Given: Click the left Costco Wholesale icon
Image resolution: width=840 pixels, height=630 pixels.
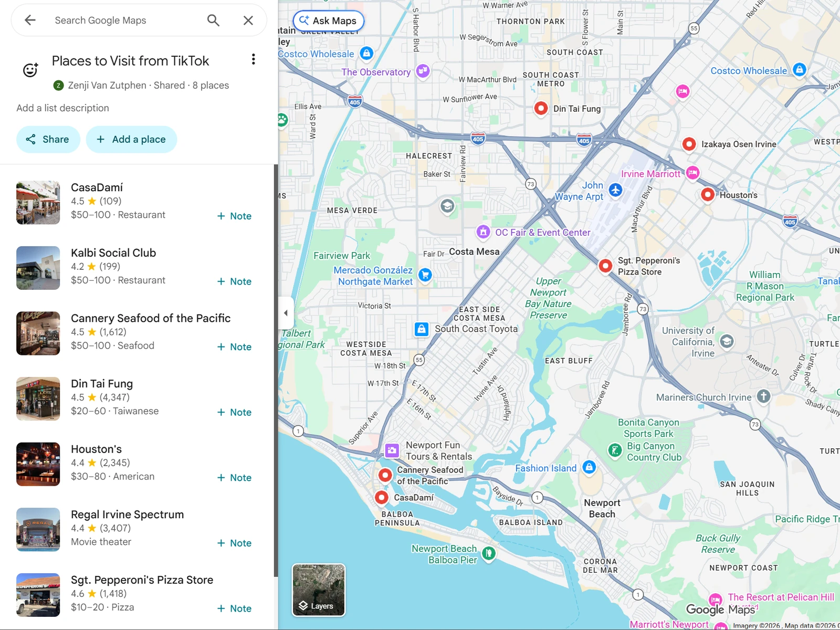Looking at the screenshot, I should click(366, 53).
